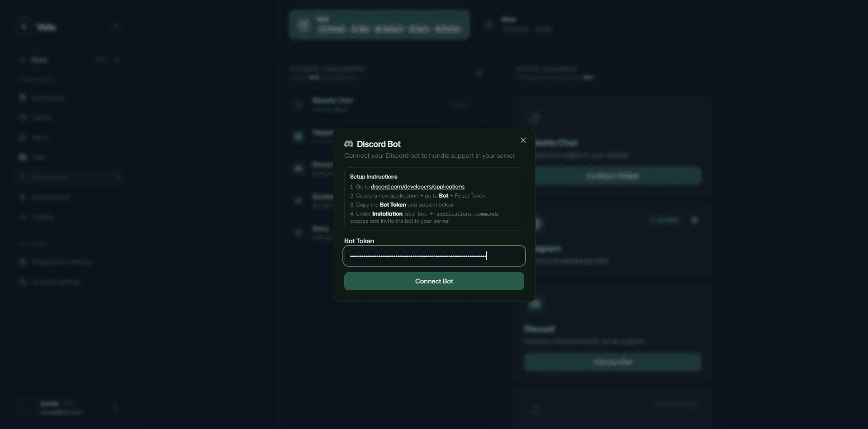Open the discord.com/developers/applications link

click(x=417, y=187)
